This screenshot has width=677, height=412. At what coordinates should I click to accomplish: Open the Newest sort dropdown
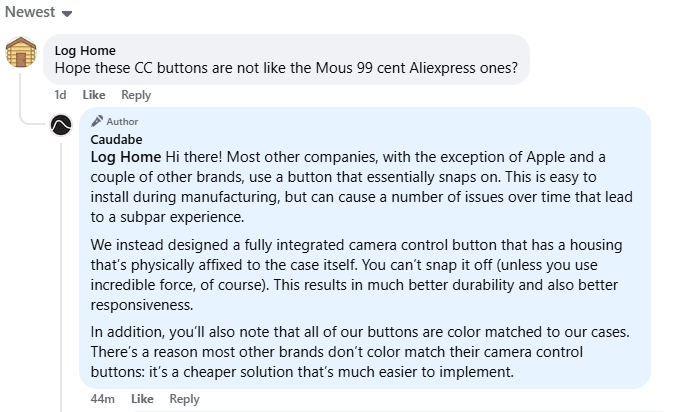pyautogui.click(x=38, y=12)
